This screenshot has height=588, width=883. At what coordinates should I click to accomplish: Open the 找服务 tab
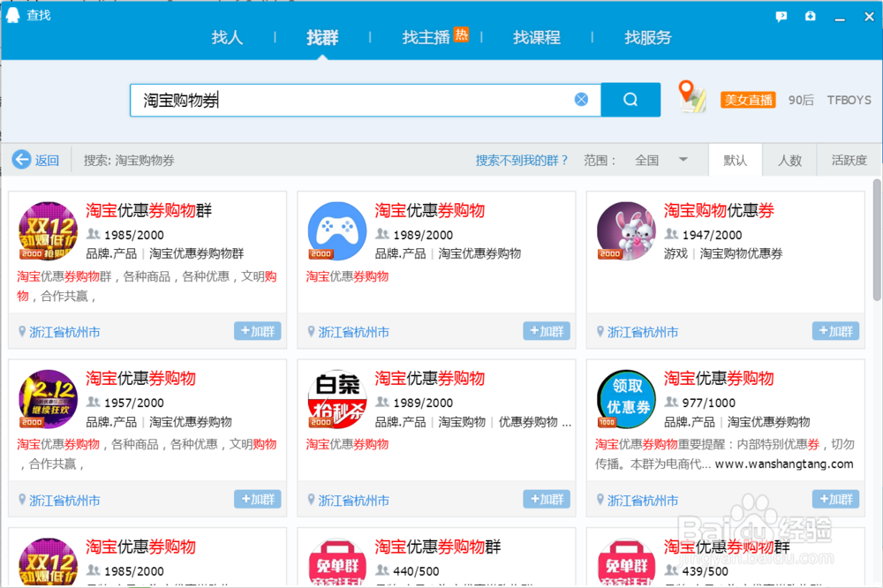click(647, 38)
